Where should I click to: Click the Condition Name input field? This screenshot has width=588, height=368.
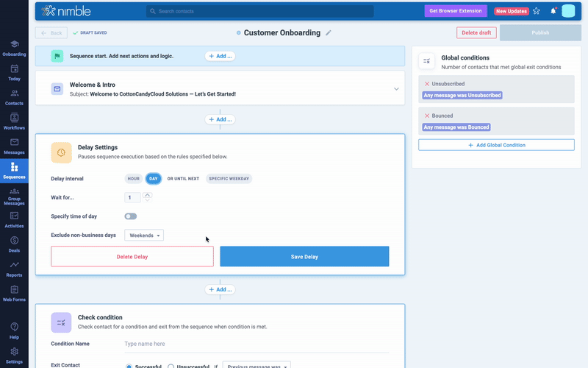click(256, 344)
